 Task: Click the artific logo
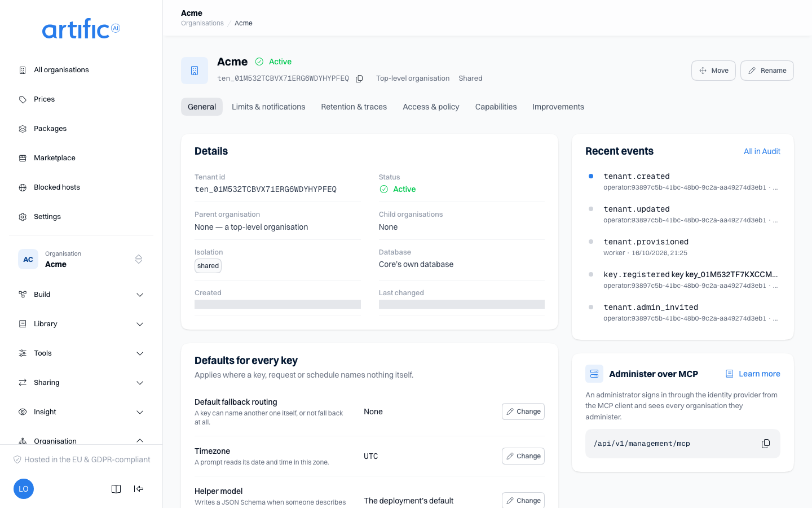click(x=81, y=29)
